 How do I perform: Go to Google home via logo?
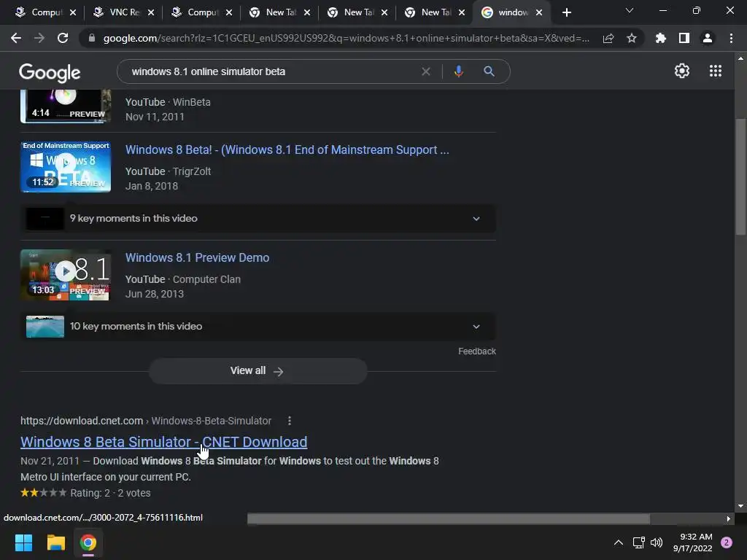tap(50, 72)
